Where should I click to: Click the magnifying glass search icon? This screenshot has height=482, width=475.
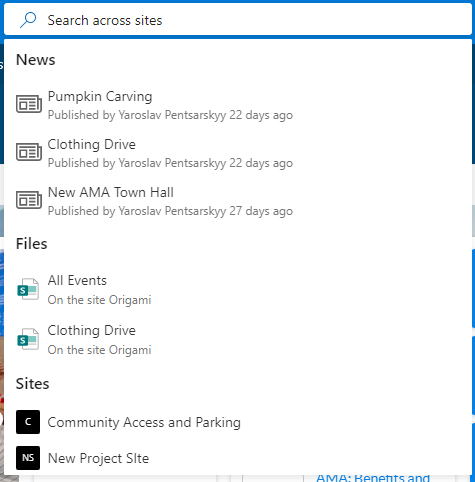coord(28,20)
